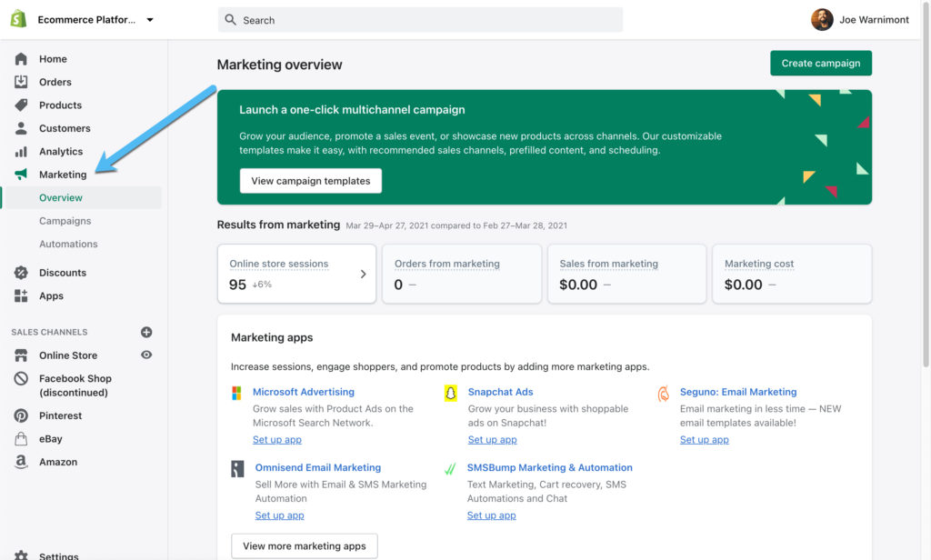The height and width of the screenshot is (560, 931).
Task: Click the Orders inbox icon
Action: [x=22, y=82]
